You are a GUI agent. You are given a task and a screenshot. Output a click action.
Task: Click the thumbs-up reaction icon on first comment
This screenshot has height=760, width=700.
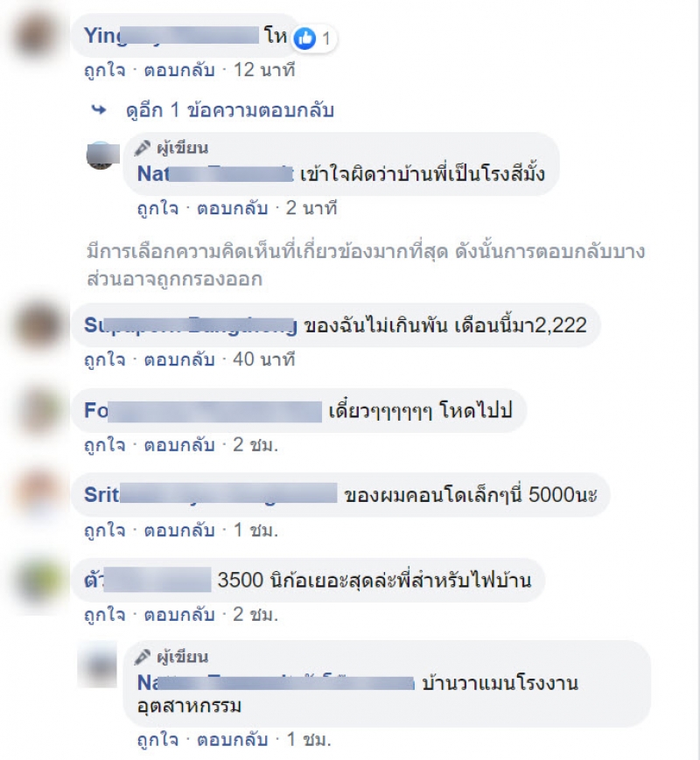tap(305, 38)
